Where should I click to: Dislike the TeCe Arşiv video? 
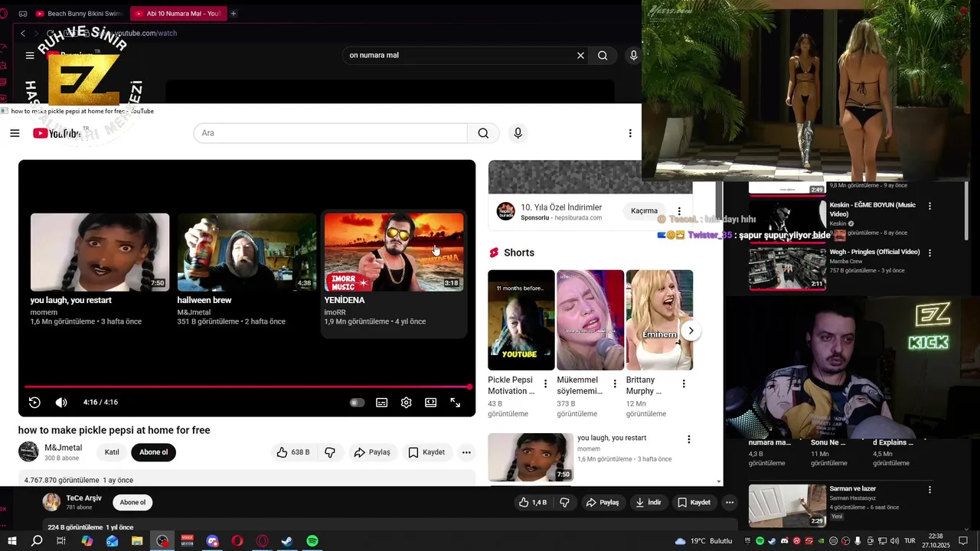coord(565,503)
